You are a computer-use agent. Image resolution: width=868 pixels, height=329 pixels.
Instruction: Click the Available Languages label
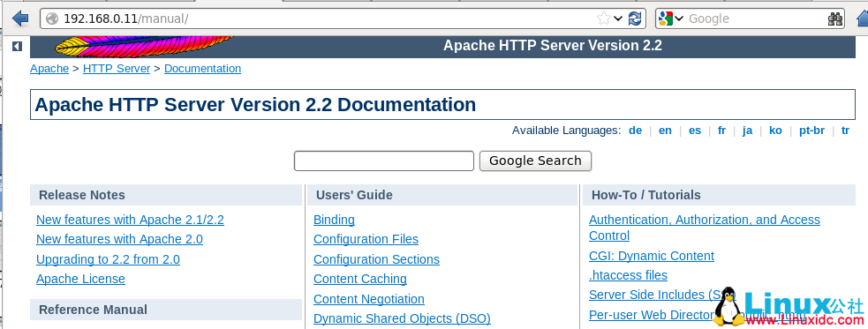[566, 131]
